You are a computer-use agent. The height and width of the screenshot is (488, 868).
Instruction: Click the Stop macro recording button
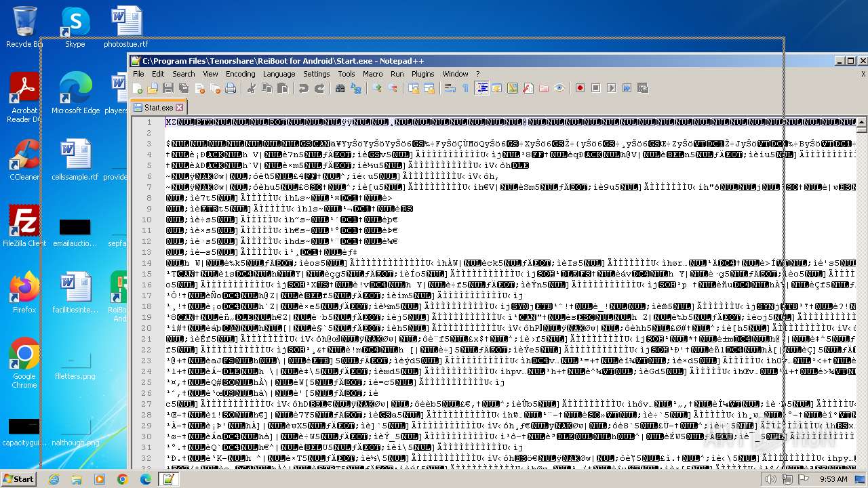coord(595,88)
